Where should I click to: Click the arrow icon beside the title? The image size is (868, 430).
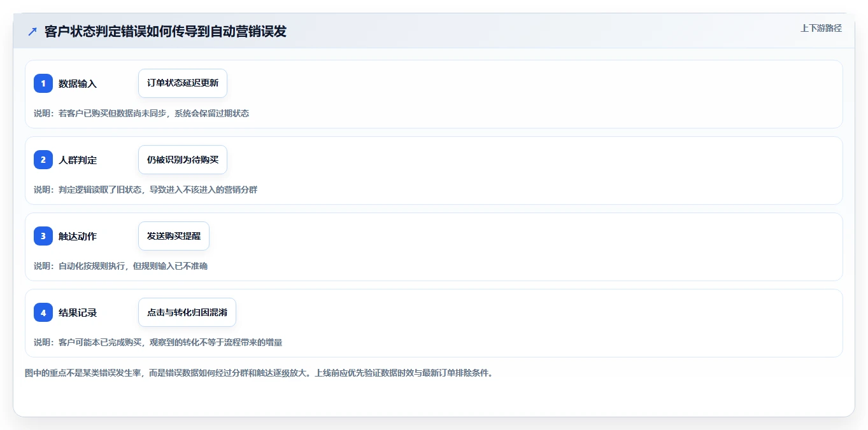coord(32,32)
